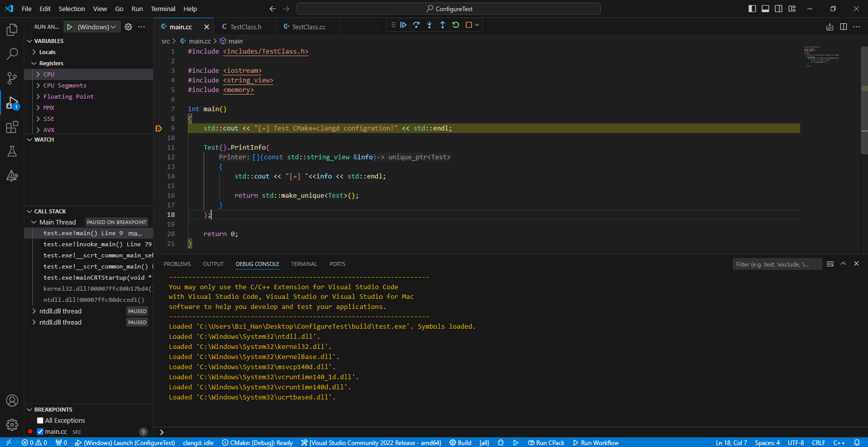
Task: Open the CMake view in activity bar
Action: 12,175
